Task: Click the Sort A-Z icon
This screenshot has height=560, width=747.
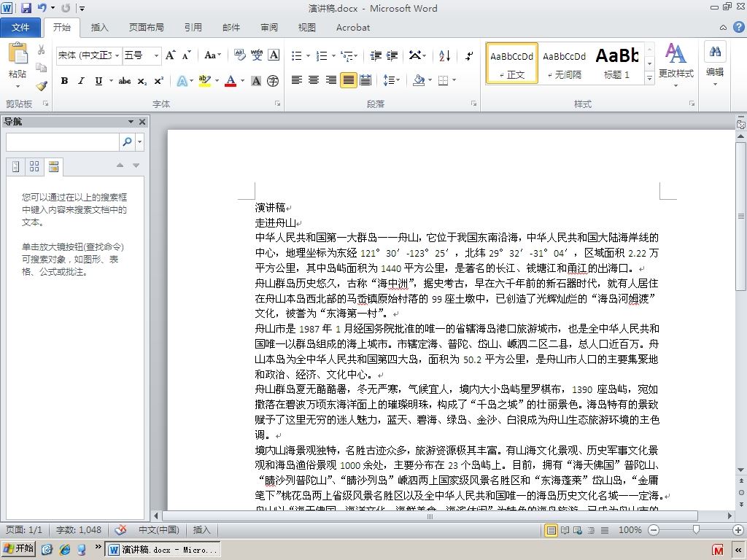Action: click(x=444, y=55)
